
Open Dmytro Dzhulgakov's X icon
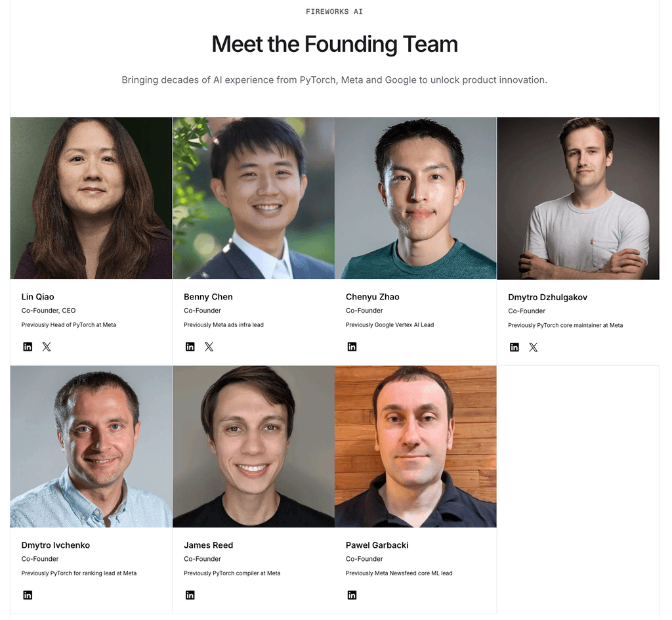pos(534,347)
